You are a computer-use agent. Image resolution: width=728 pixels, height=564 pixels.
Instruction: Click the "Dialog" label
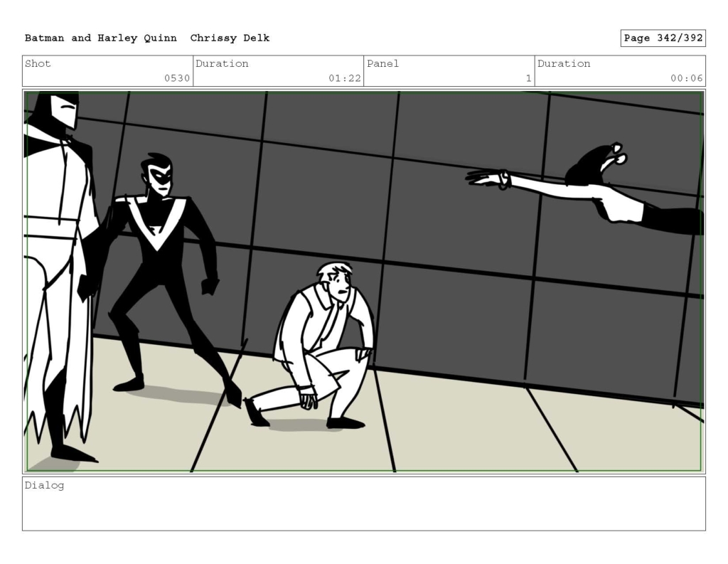coord(45,486)
